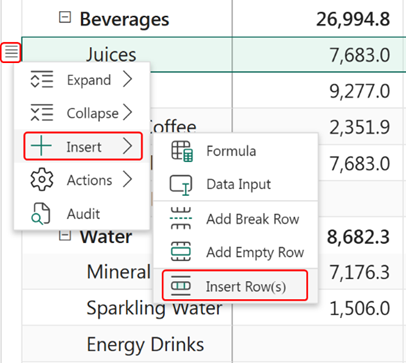The height and width of the screenshot is (363, 406).
Task: Click the gear icon for Actions
Action: pos(42,180)
